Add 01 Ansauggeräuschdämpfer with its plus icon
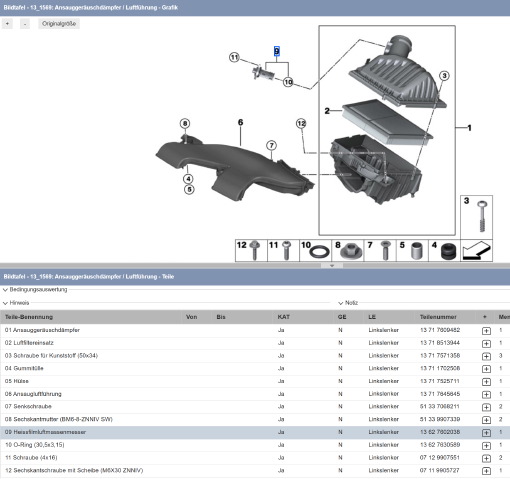Image resolution: width=510 pixels, height=479 pixels. point(486,331)
